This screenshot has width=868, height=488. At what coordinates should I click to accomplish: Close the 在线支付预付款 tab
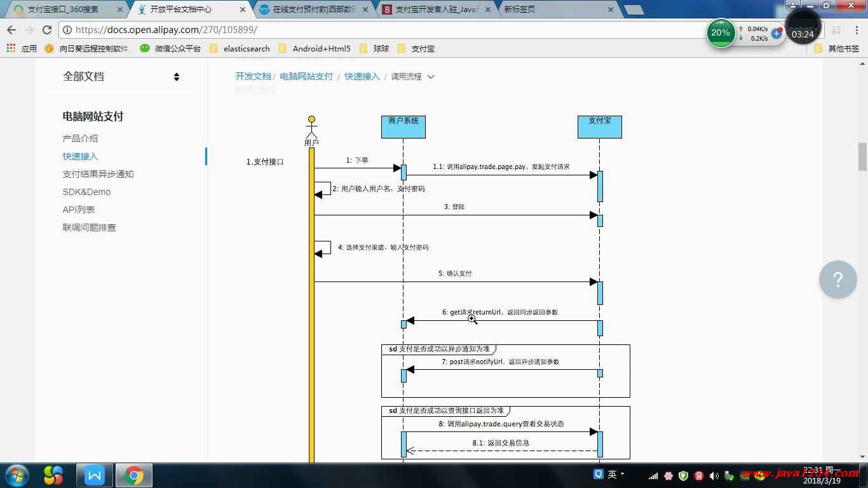365,10
